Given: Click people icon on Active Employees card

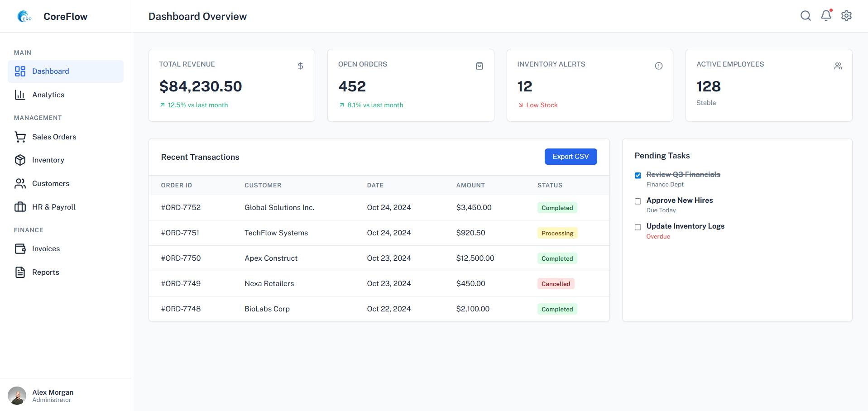Looking at the screenshot, I should tap(838, 66).
